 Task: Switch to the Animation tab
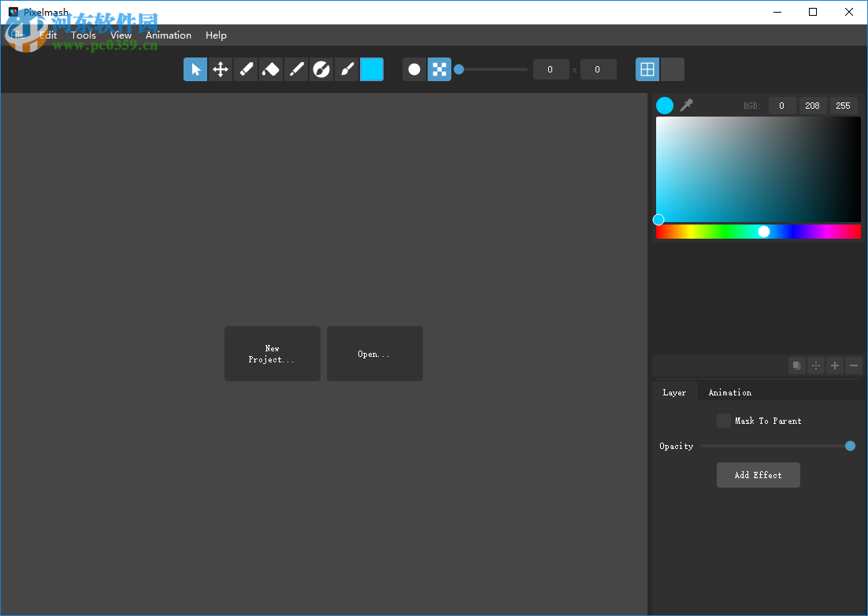click(x=729, y=391)
